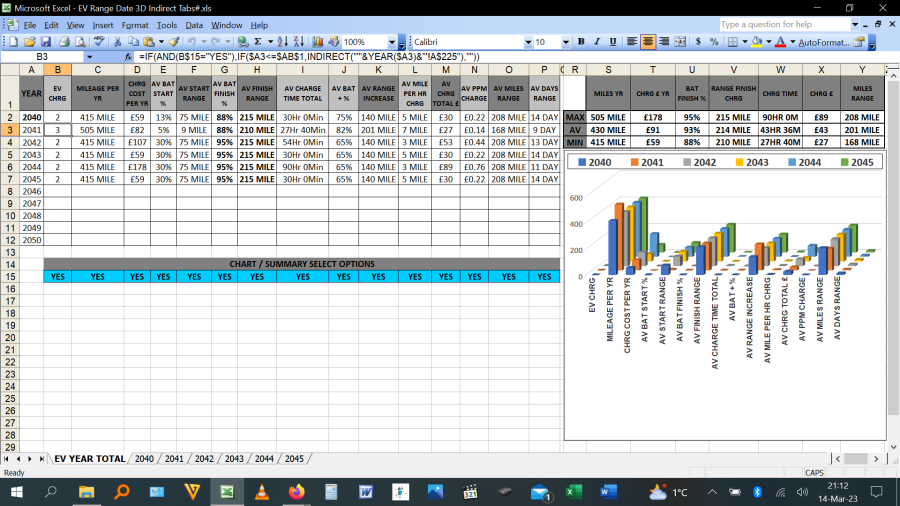The width and height of the screenshot is (900, 506).
Task: Click the Align Right icon
Action: [x=664, y=42]
